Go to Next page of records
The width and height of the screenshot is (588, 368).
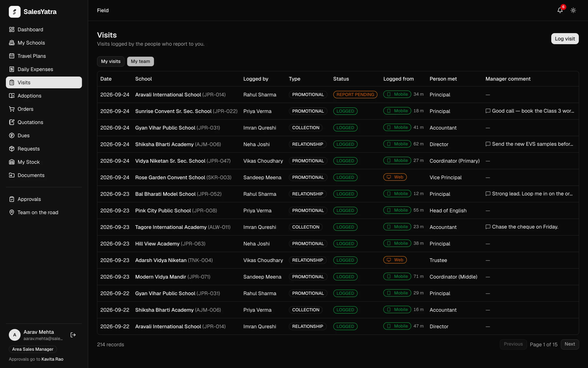(570, 344)
